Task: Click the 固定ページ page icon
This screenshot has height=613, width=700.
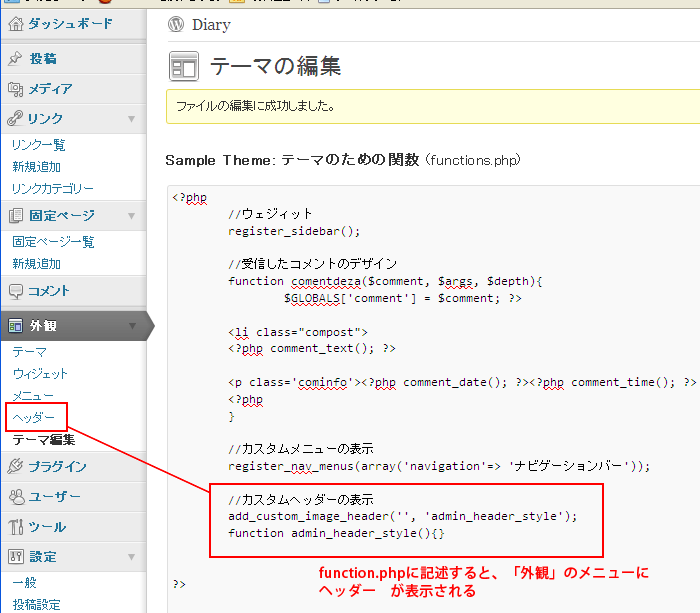Action: pyautogui.click(x=15, y=216)
